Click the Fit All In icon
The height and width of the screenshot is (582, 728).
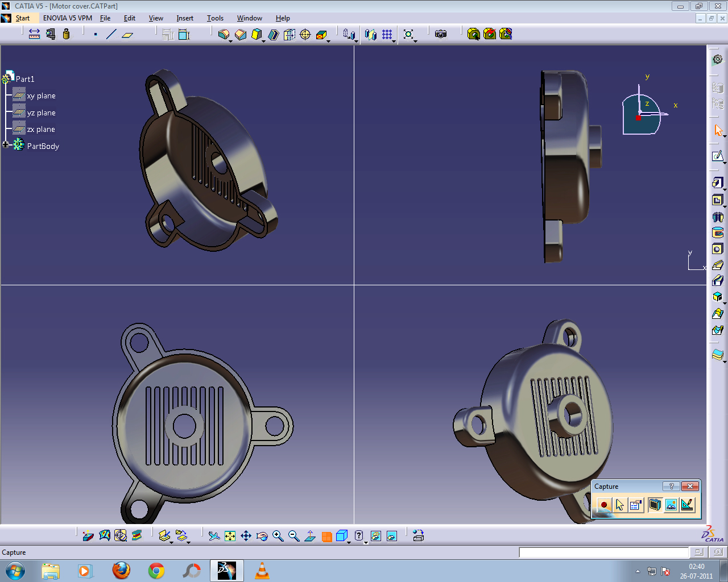(x=230, y=536)
